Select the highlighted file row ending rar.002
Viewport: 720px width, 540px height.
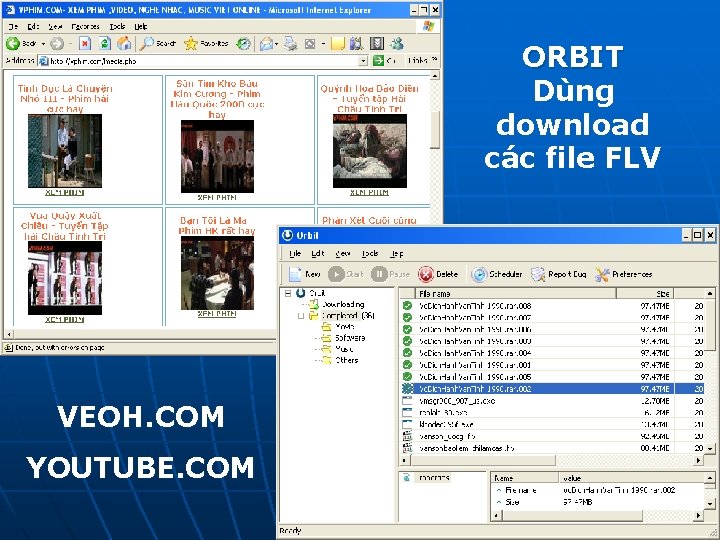click(552, 389)
